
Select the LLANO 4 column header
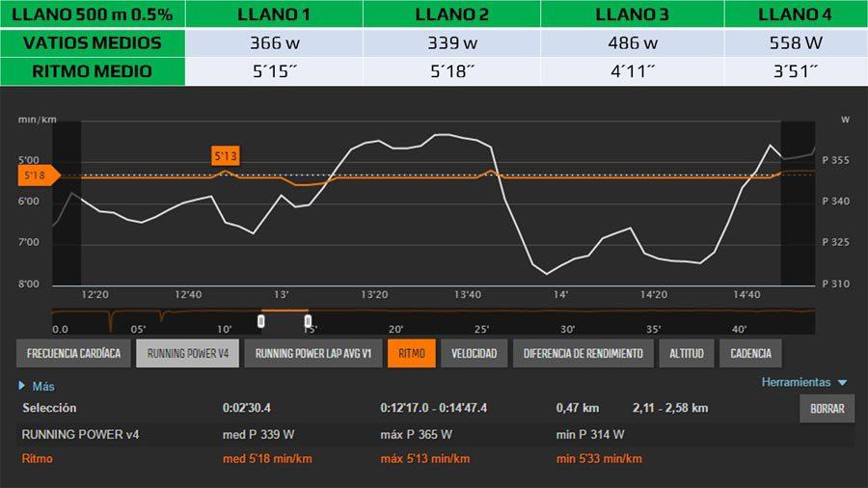pos(794,14)
